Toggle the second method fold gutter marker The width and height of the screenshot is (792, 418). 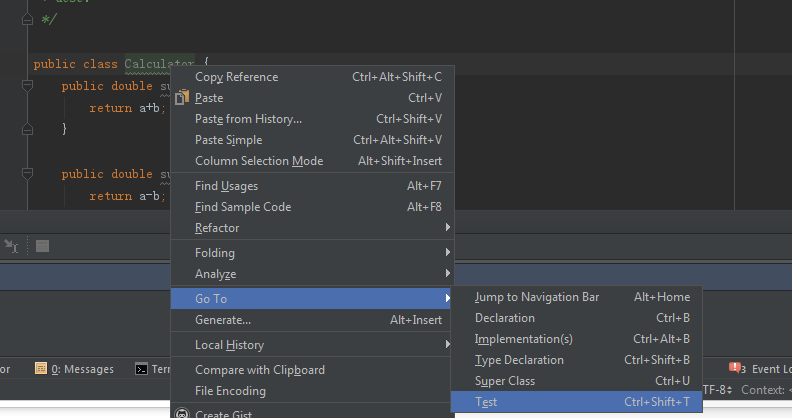[28, 174]
